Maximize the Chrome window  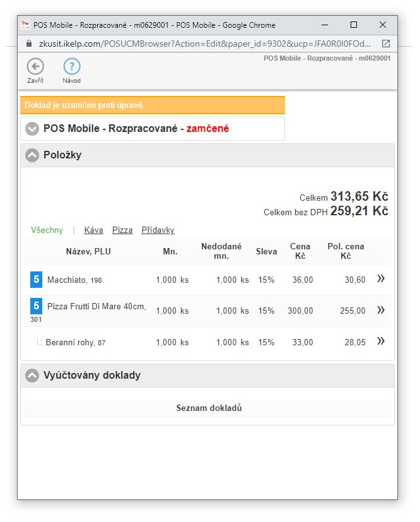coord(353,25)
